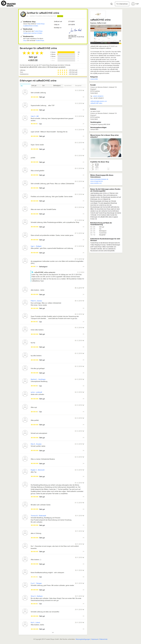Share shop via Facebook icon

pos(97,165)
